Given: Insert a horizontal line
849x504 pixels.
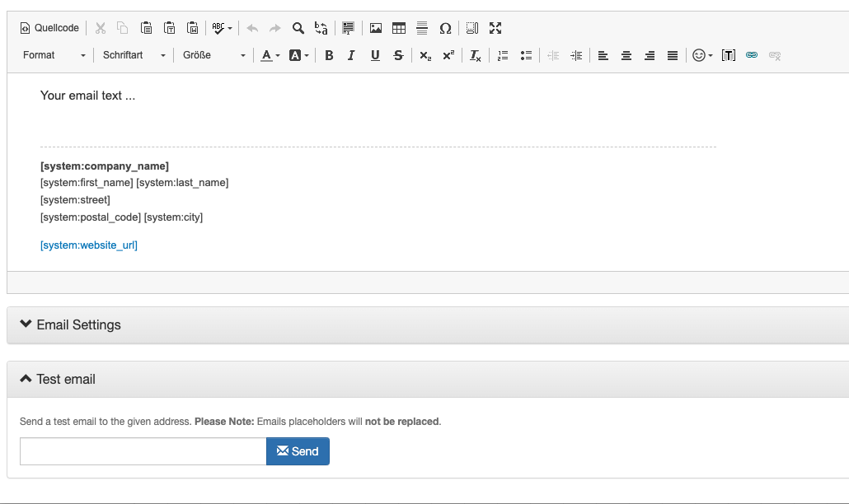Looking at the screenshot, I should (x=422, y=28).
